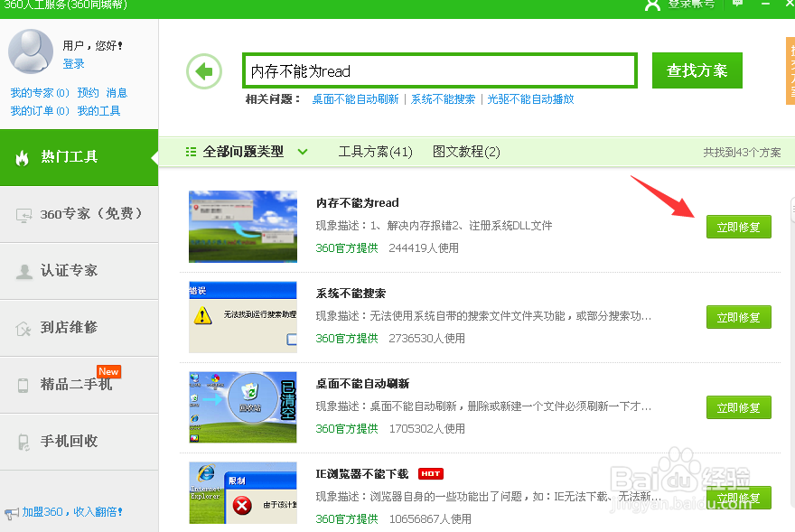Viewport: 795px width, 532px height.
Task: Click the 内存不能为read thumbnail image
Action: pyautogui.click(x=242, y=226)
